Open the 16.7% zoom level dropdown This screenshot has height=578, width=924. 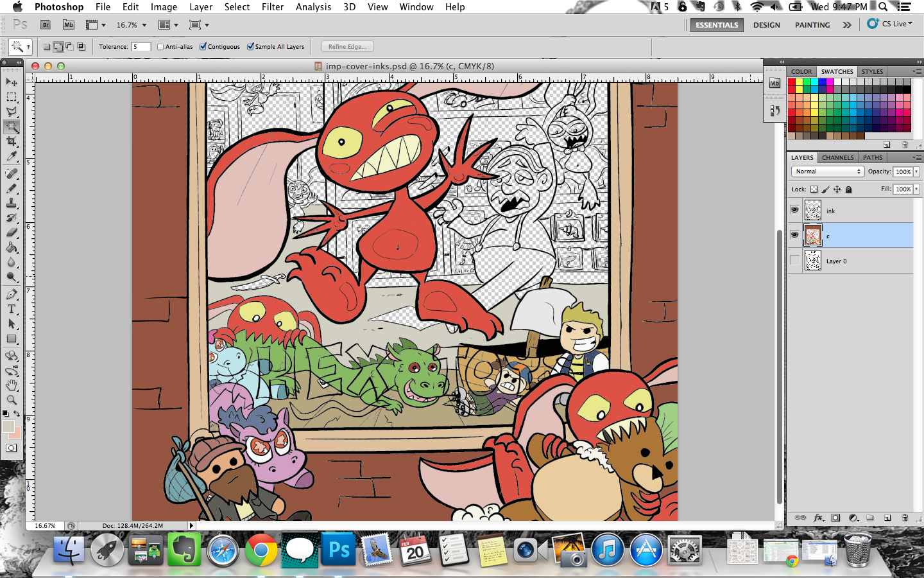click(144, 25)
